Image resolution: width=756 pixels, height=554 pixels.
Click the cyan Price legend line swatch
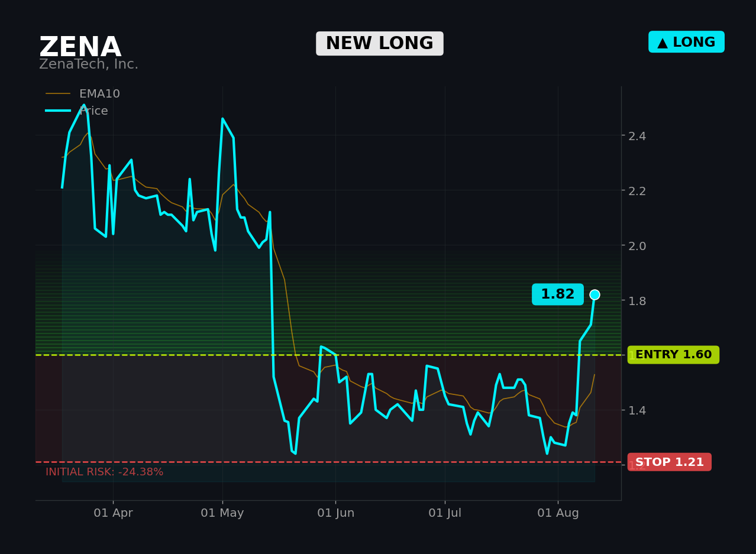point(58,111)
